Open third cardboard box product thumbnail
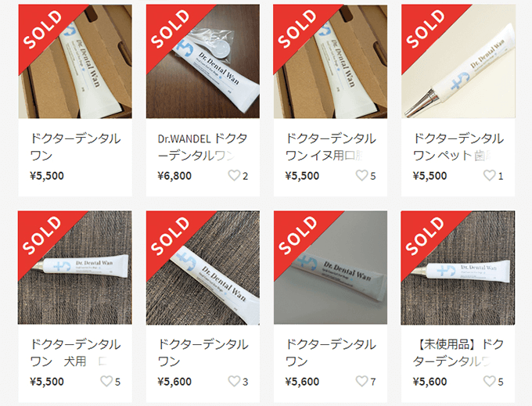 pyautogui.click(x=330, y=61)
